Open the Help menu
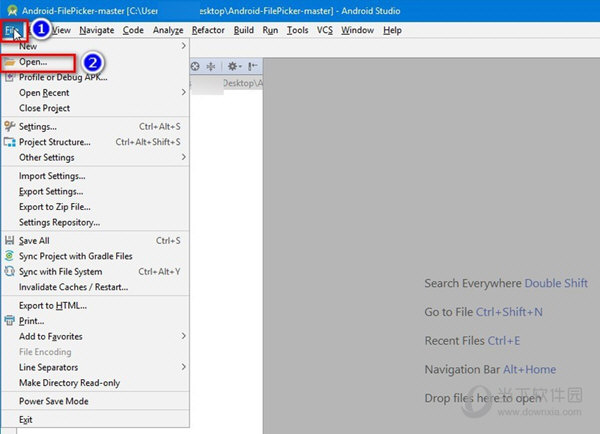This screenshot has height=434, width=600. point(392,30)
